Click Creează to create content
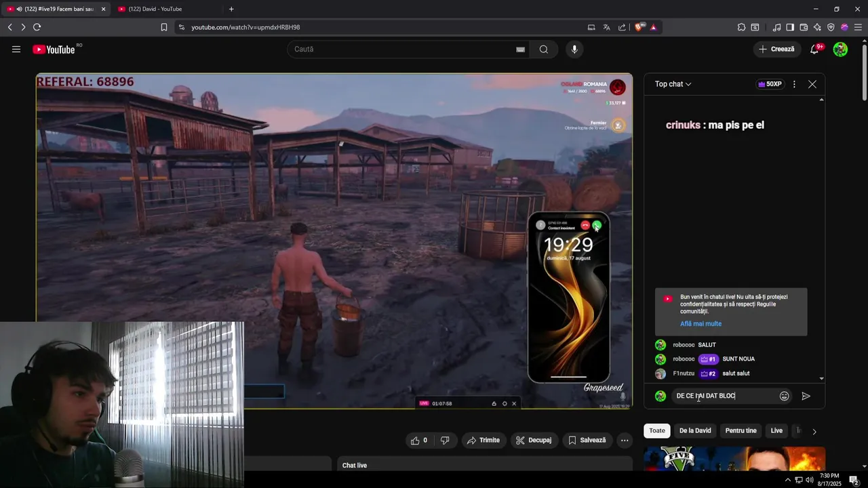Image resolution: width=868 pixels, height=488 pixels. pos(776,49)
